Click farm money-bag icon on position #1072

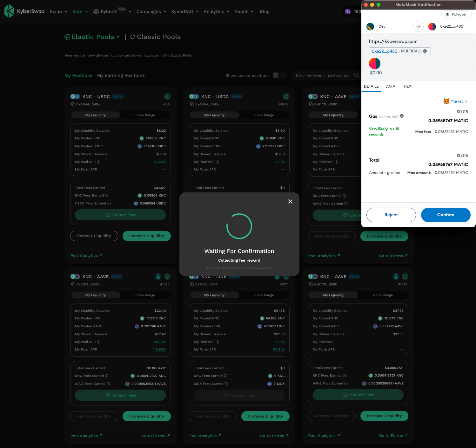(x=396, y=277)
